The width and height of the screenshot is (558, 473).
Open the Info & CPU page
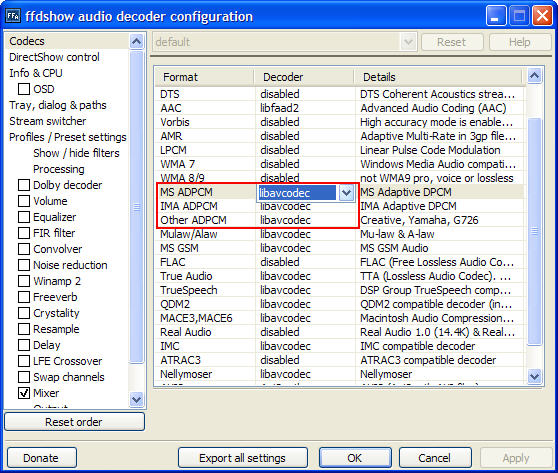[36, 73]
